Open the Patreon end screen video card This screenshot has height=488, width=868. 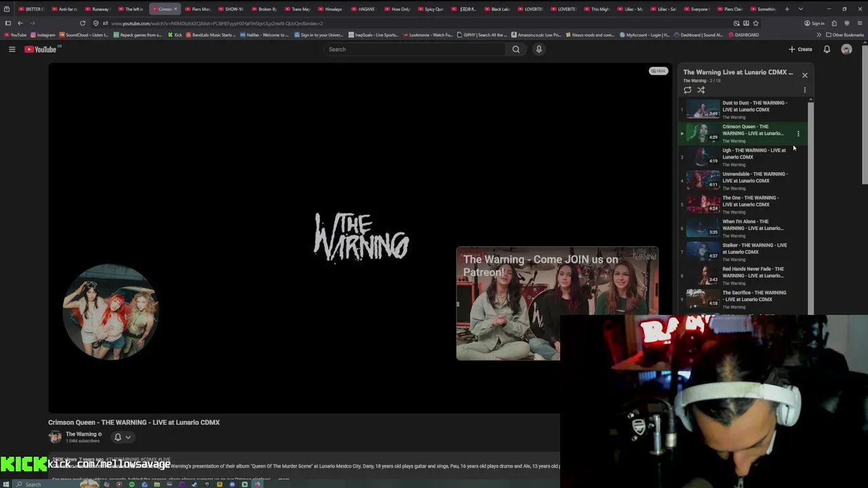tap(557, 304)
